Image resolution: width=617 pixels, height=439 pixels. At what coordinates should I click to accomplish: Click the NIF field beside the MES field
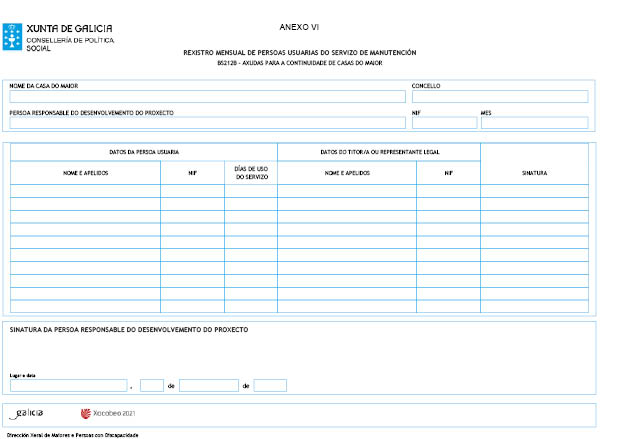pos(444,123)
